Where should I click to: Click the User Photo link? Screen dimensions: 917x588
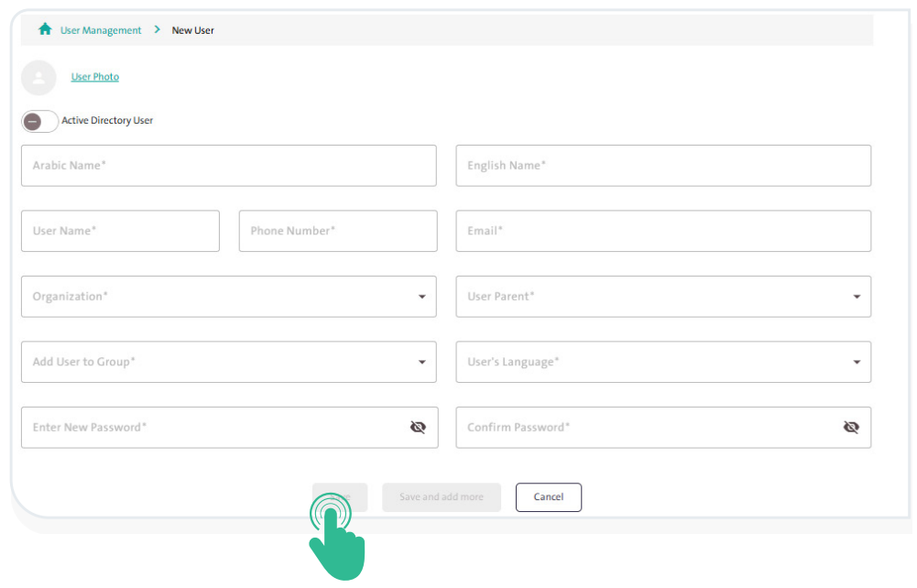(x=95, y=77)
